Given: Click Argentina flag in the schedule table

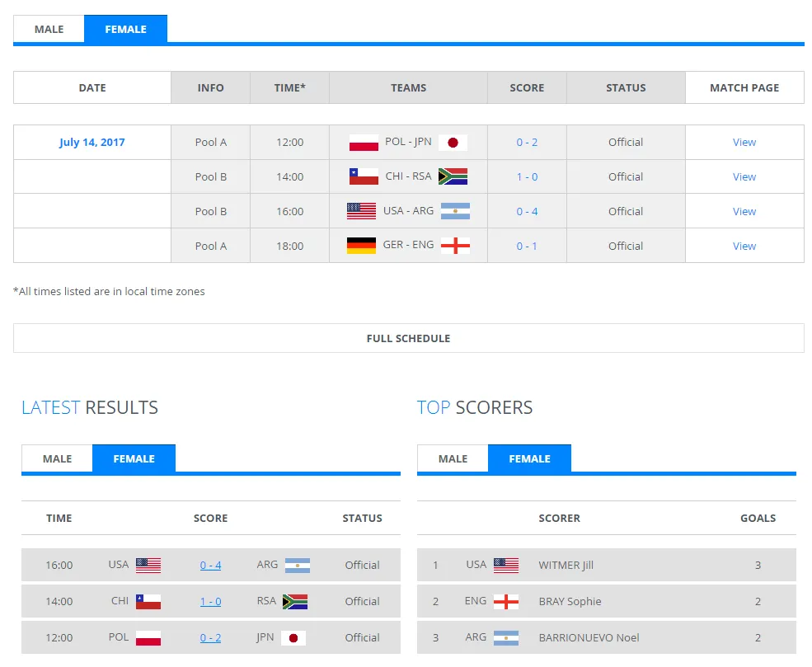Looking at the screenshot, I should pos(455,211).
